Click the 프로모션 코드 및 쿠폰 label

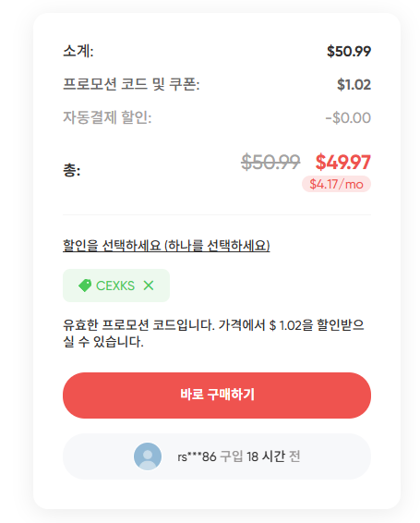click(x=131, y=84)
